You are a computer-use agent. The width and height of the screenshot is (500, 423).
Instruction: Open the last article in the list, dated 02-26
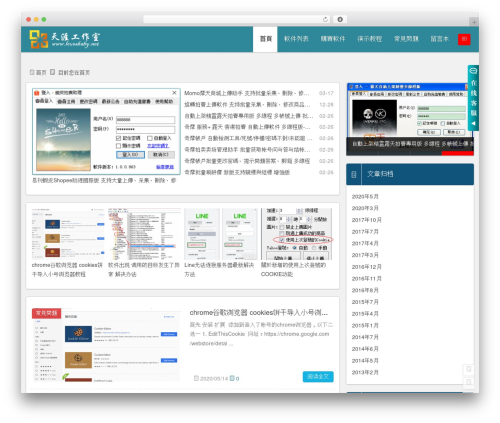(x=237, y=172)
